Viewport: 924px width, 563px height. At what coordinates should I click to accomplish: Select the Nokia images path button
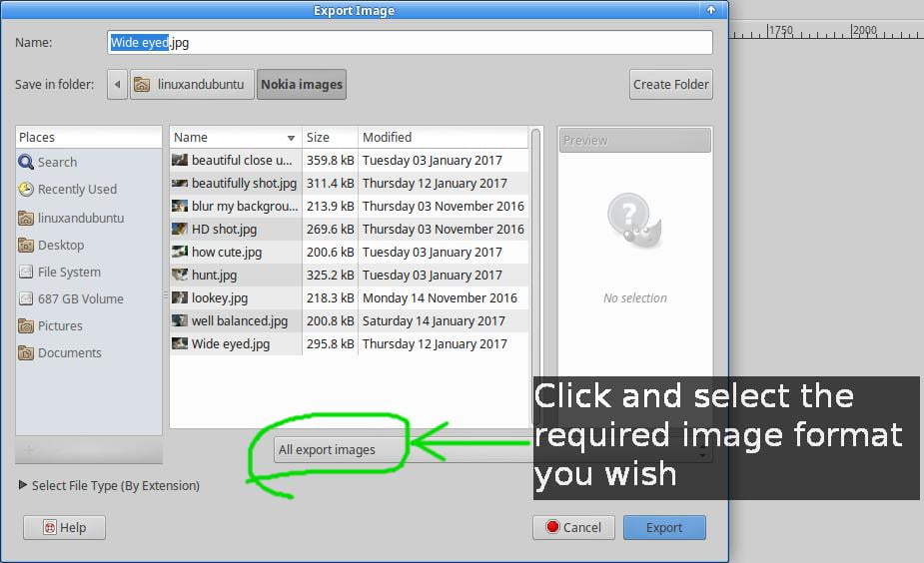[301, 84]
